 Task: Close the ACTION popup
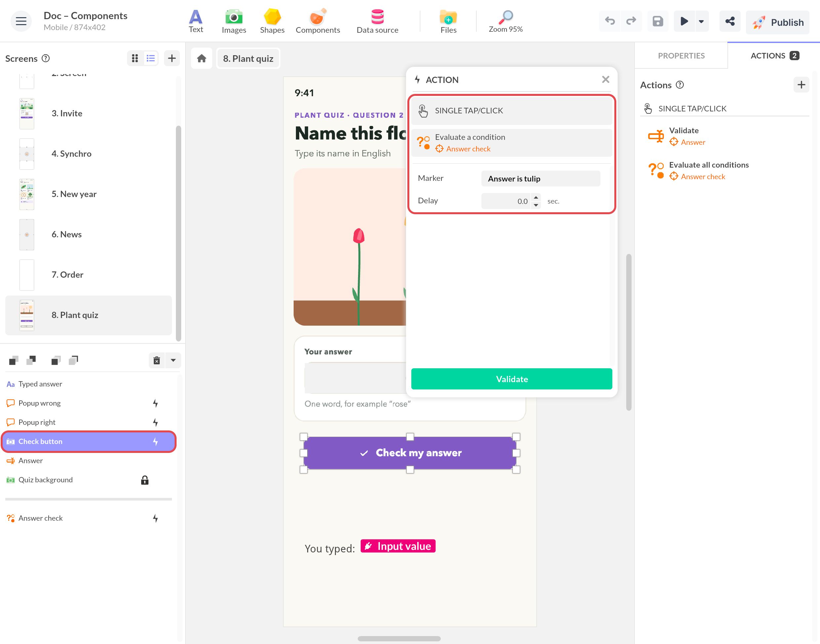tap(605, 80)
